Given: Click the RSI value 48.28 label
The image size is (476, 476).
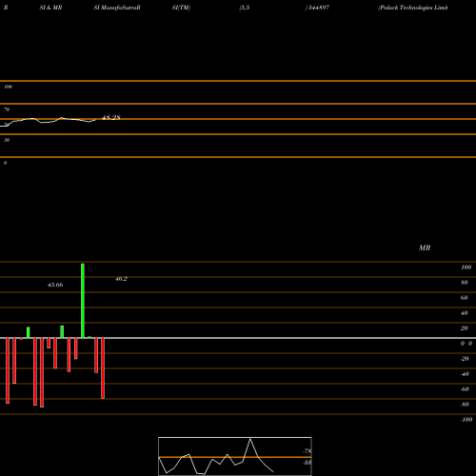Looking at the screenshot, I should tap(111, 118).
